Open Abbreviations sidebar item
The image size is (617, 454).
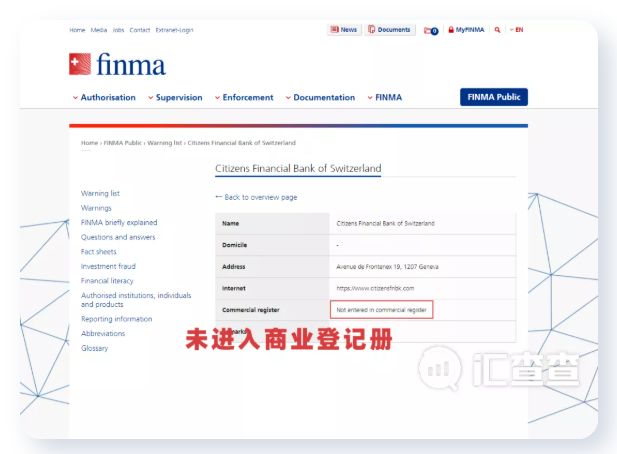103,333
